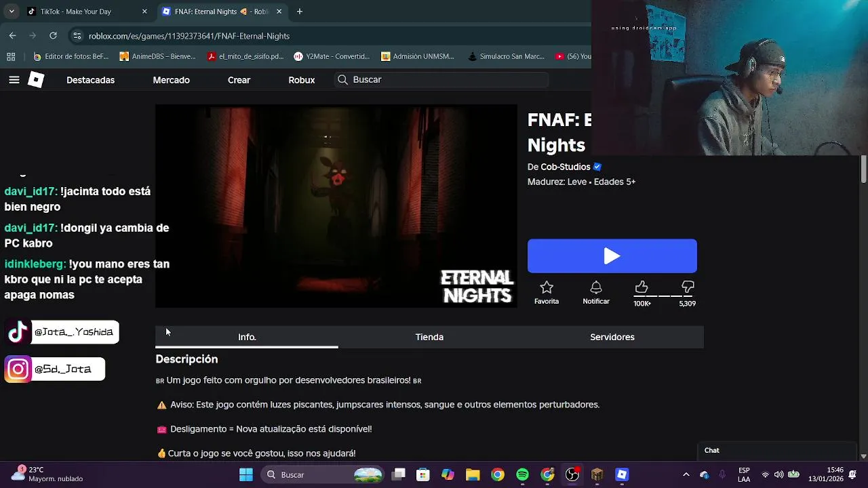Switch to the Tienda tab
This screenshot has height=488, width=868.
click(x=429, y=337)
